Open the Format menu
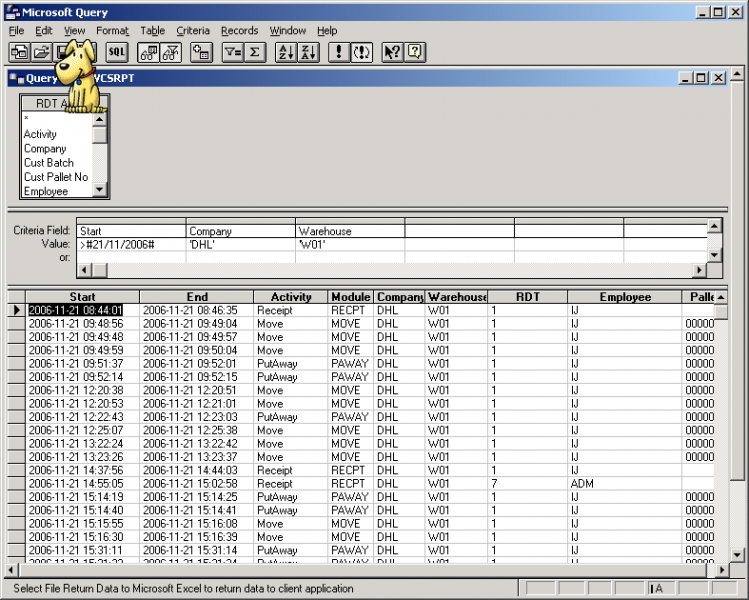The image size is (749, 600). tap(112, 31)
